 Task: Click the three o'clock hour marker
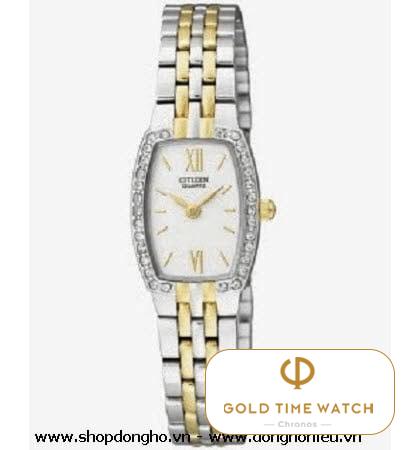230,210
